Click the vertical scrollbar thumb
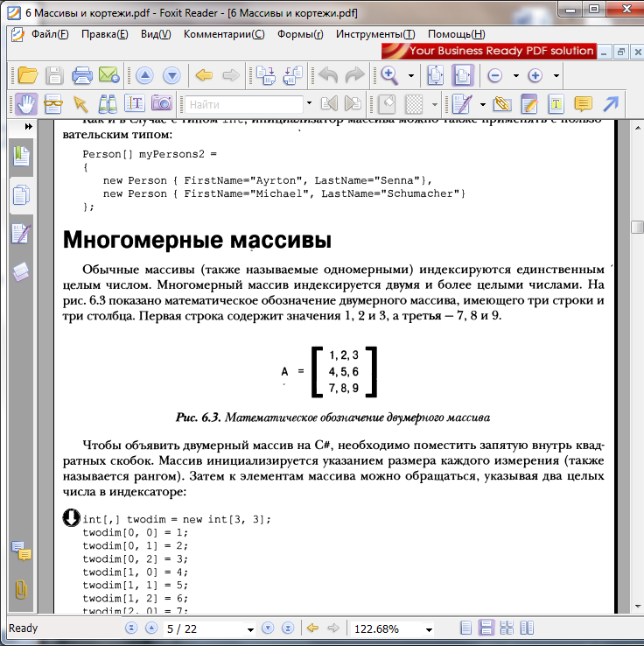Image resolution: width=644 pixels, height=646 pixels. tap(637, 227)
